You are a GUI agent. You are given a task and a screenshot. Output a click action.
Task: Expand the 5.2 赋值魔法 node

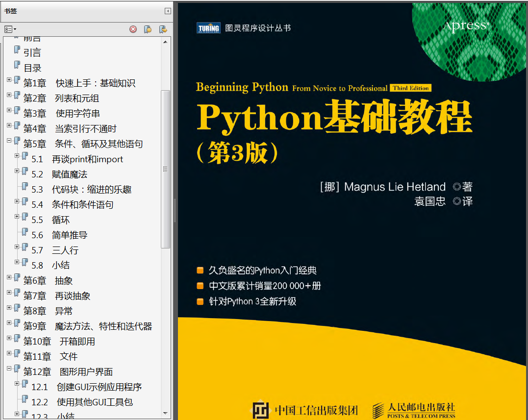tap(17, 171)
